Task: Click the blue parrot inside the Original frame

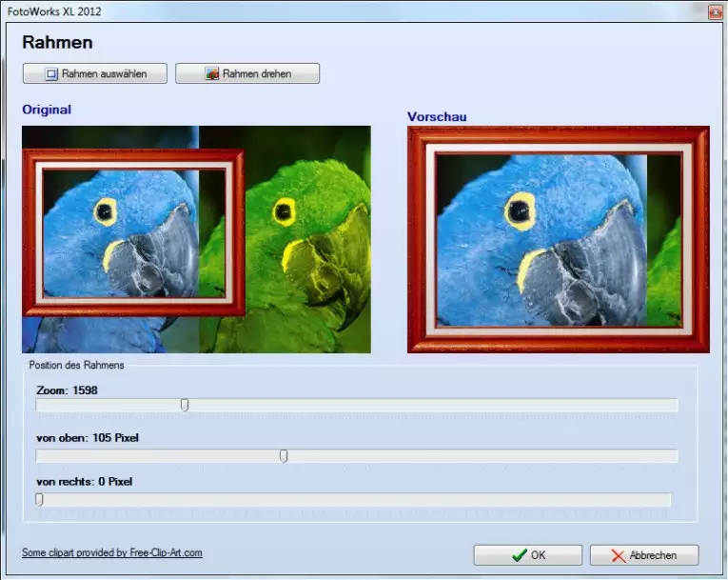Action: tap(119, 233)
